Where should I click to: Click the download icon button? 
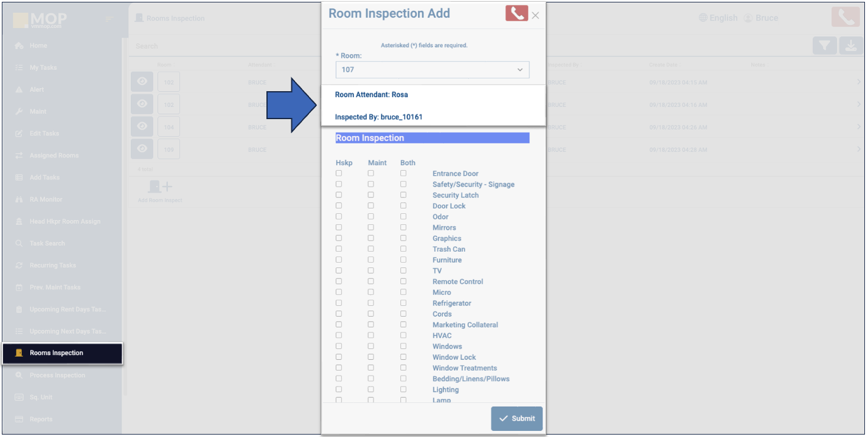(850, 46)
